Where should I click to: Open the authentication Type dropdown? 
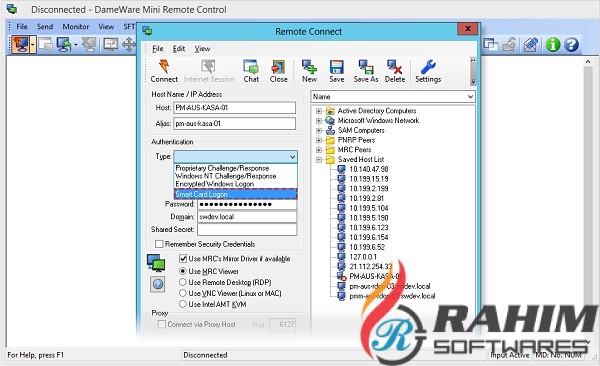coord(292,157)
